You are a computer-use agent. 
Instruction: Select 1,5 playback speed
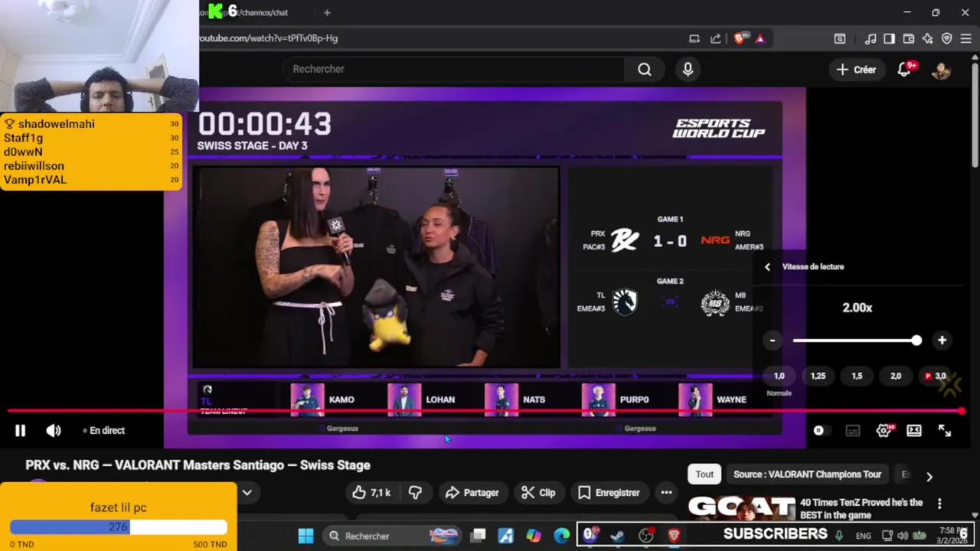click(x=857, y=377)
